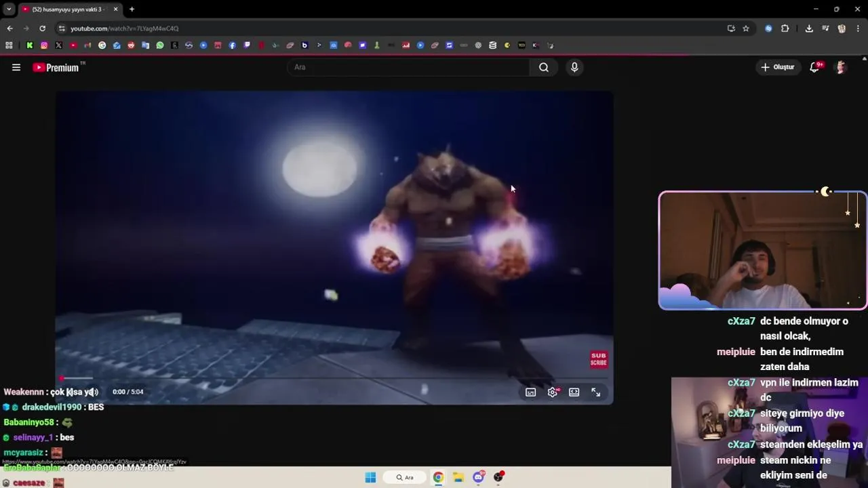Open the Reddit bookmark

tap(131, 45)
